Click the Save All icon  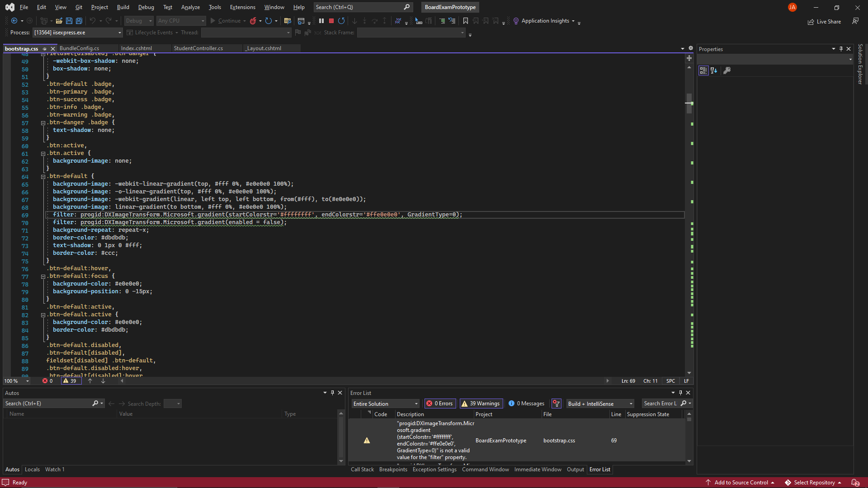tap(79, 21)
